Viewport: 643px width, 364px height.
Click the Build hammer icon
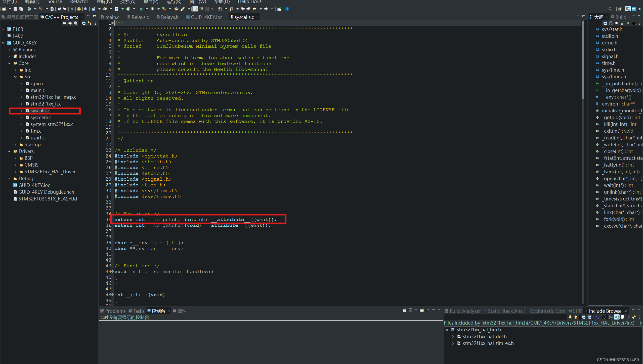(x=40, y=9)
